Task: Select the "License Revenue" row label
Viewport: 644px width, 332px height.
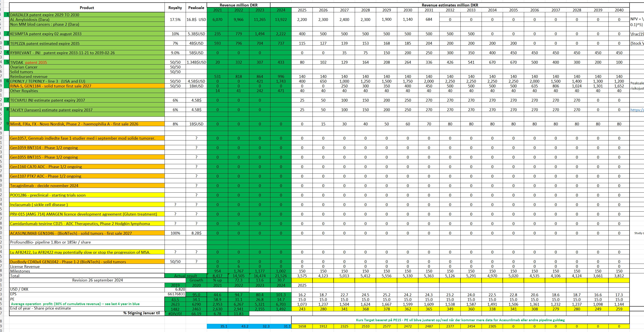Action: click(x=87, y=266)
